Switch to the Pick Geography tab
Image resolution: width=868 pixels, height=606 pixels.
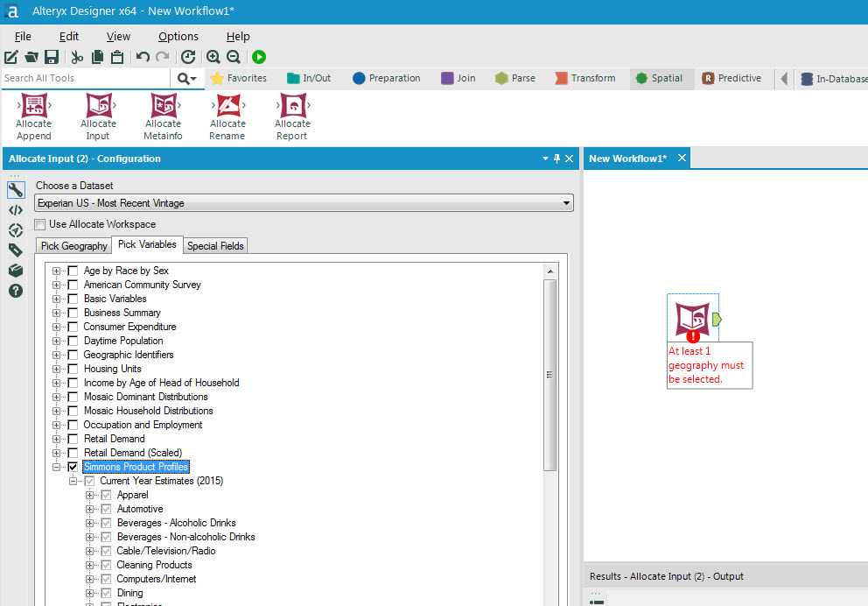(73, 246)
